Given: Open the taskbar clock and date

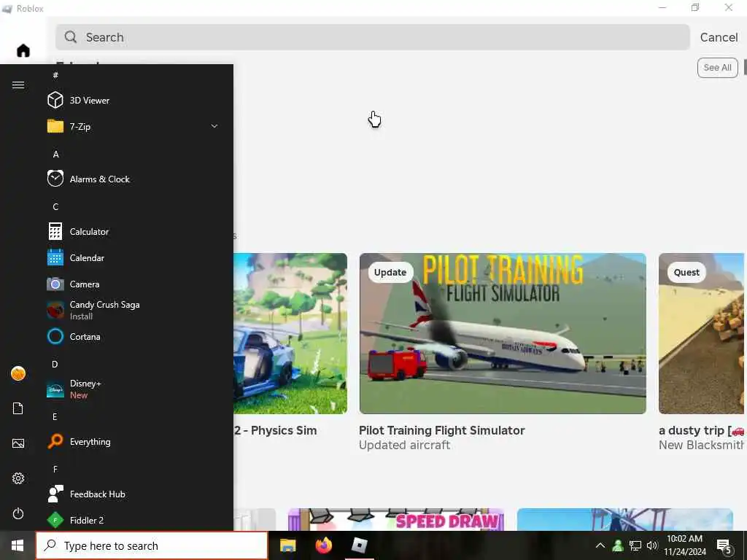Looking at the screenshot, I should click(x=684, y=545).
